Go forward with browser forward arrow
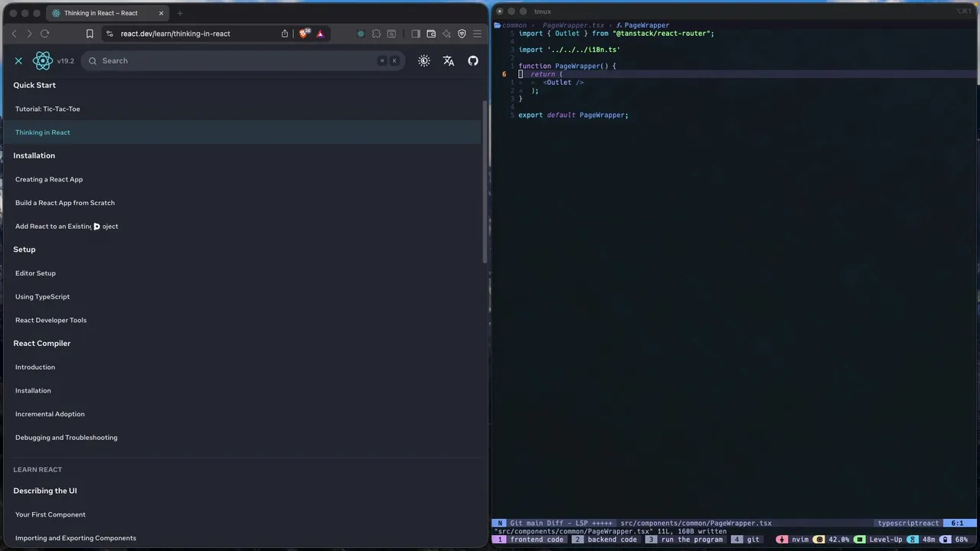Image resolution: width=980 pixels, height=551 pixels. 29,34
